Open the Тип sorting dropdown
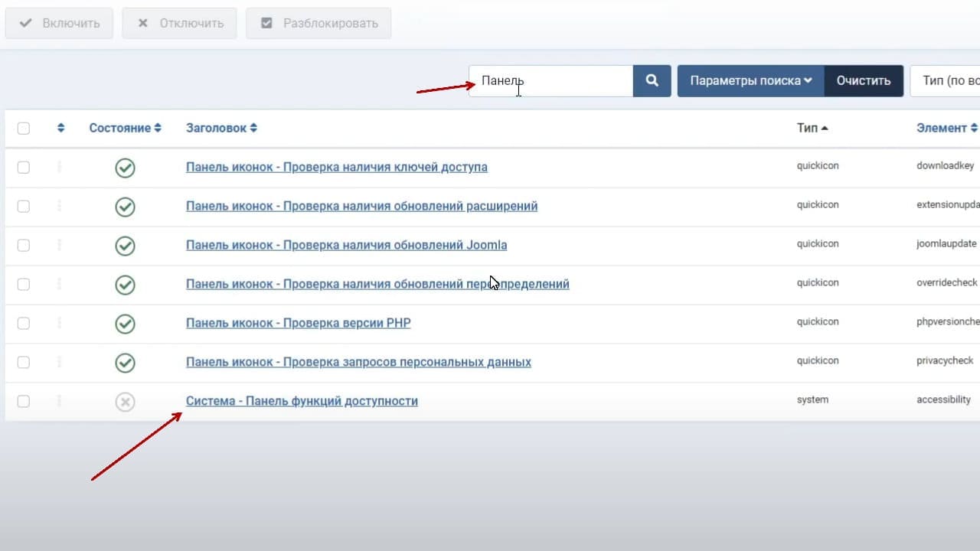The height and width of the screenshot is (551, 980). pyautogui.click(x=945, y=80)
